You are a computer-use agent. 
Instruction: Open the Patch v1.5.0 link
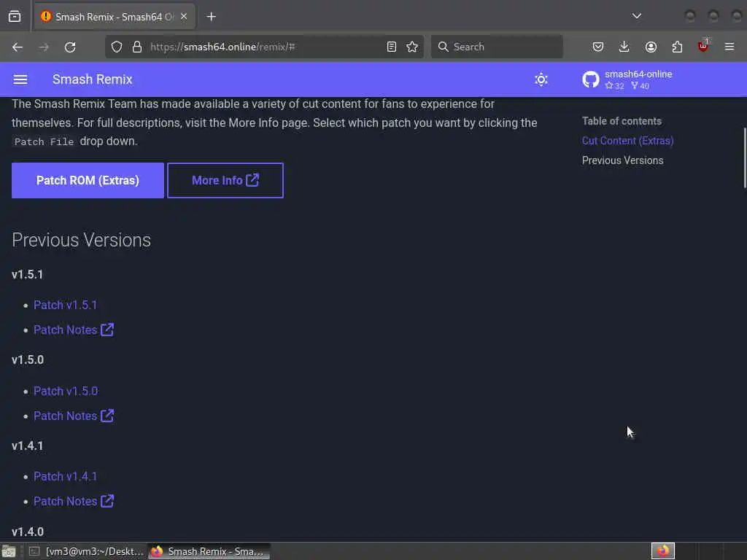(66, 392)
